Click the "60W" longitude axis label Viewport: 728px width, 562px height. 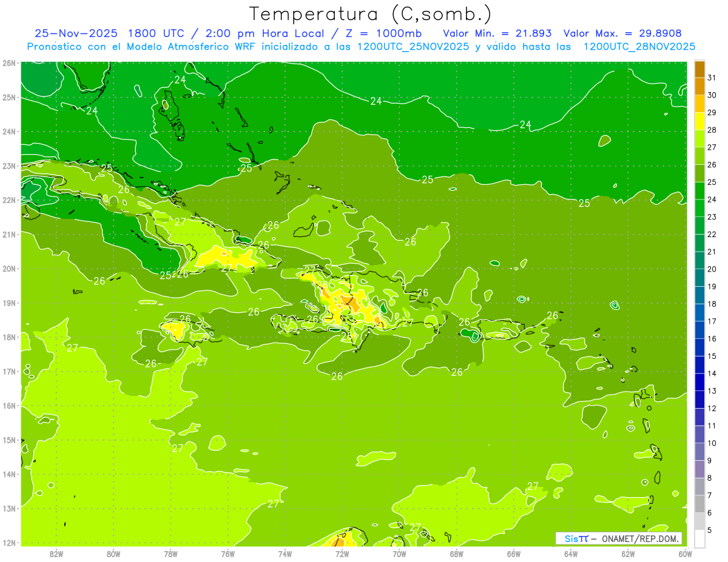[685, 553]
